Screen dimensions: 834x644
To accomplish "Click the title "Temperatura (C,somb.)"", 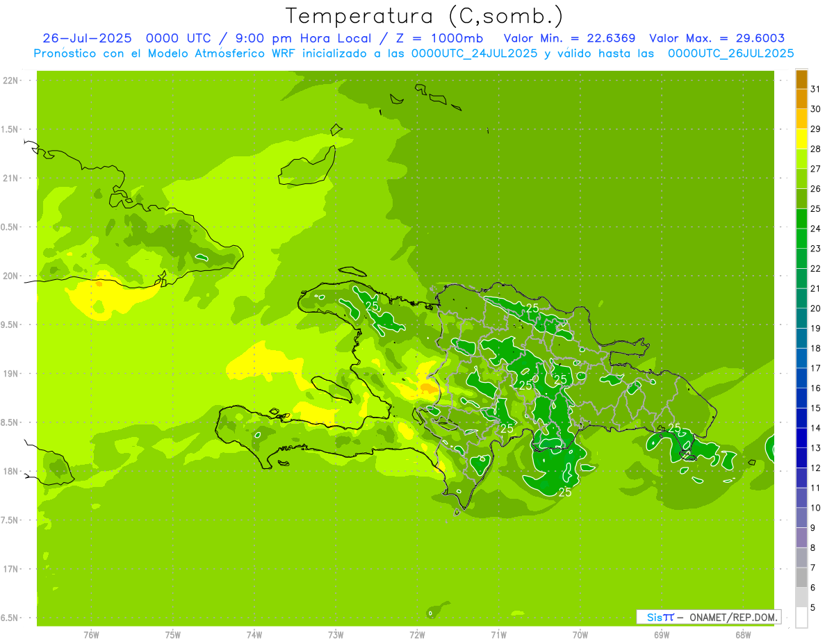I will coord(423,16).
